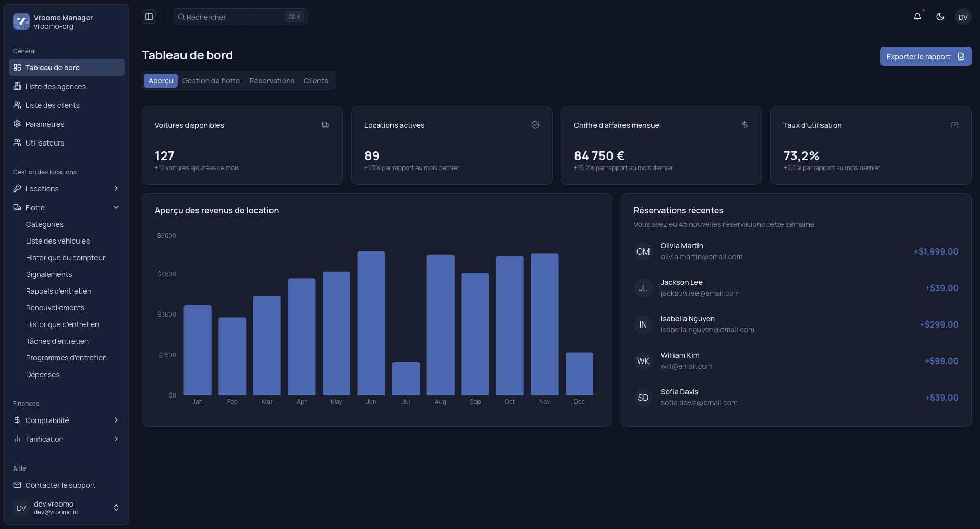This screenshot has width=980, height=529.
Task: Open the notifications bell
Action: 917,16
